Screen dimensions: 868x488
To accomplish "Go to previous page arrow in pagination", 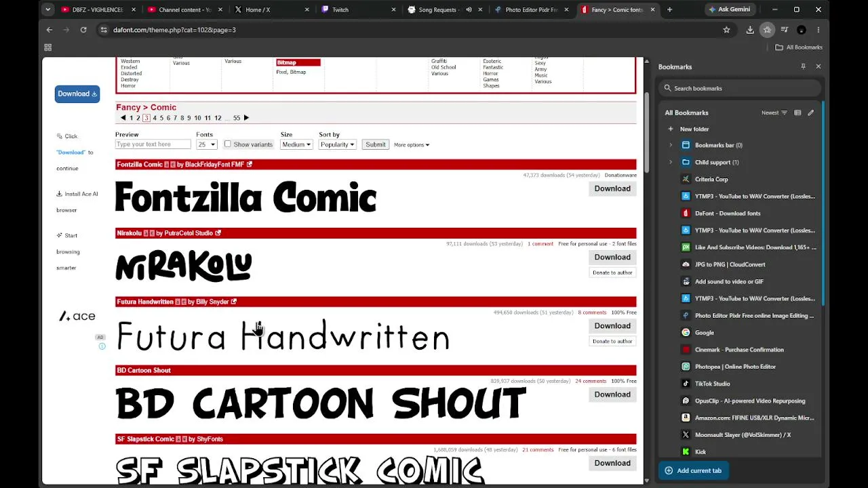I will (x=123, y=118).
